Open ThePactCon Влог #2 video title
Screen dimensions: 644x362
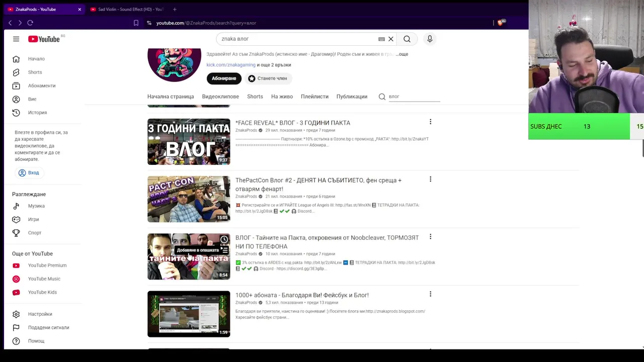click(318, 185)
